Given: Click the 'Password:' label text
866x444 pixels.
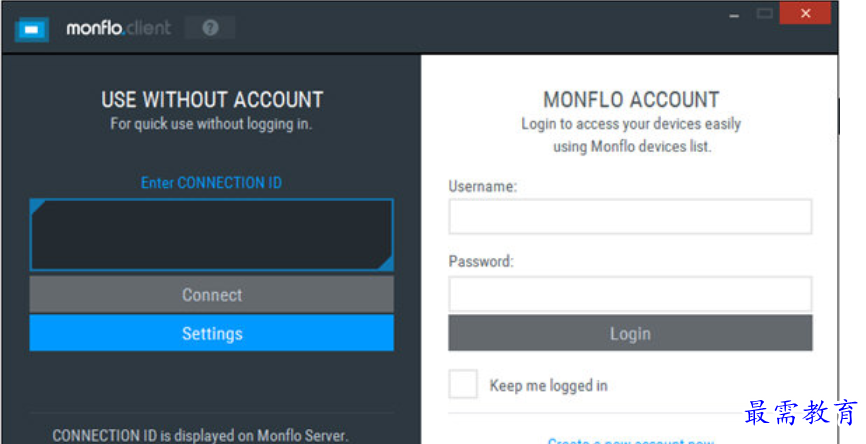Looking at the screenshot, I should [480, 262].
